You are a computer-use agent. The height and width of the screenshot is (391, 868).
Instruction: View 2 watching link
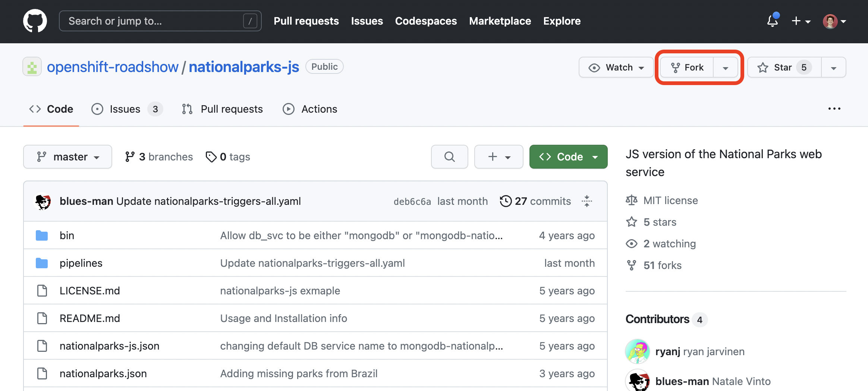coord(670,244)
